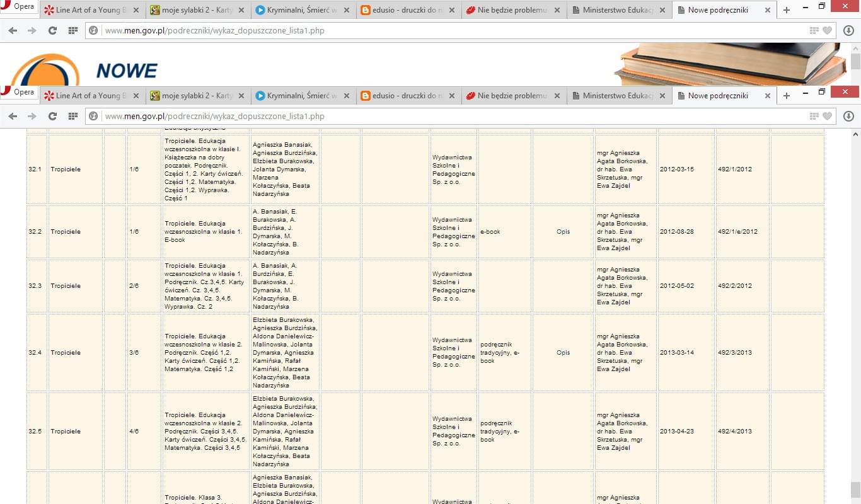Close the upper 'edusio - druczki' tab
The height and width of the screenshot is (504, 861).
click(451, 10)
